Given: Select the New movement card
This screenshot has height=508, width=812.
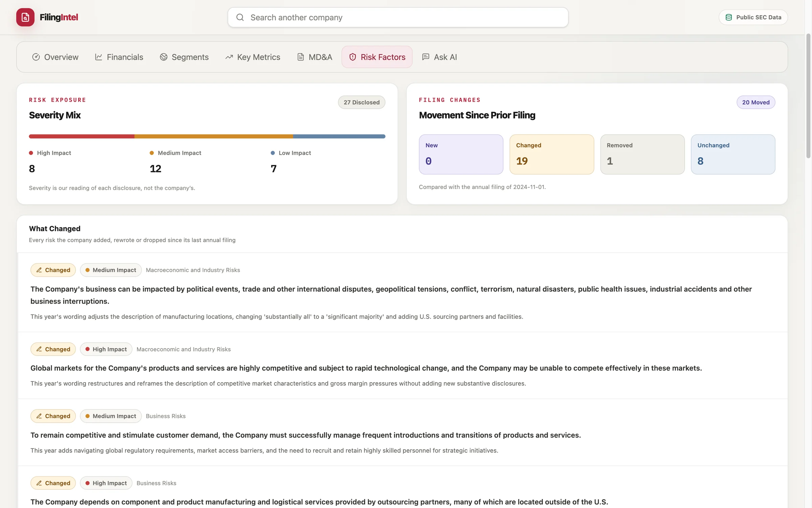Looking at the screenshot, I should [x=461, y=154].
